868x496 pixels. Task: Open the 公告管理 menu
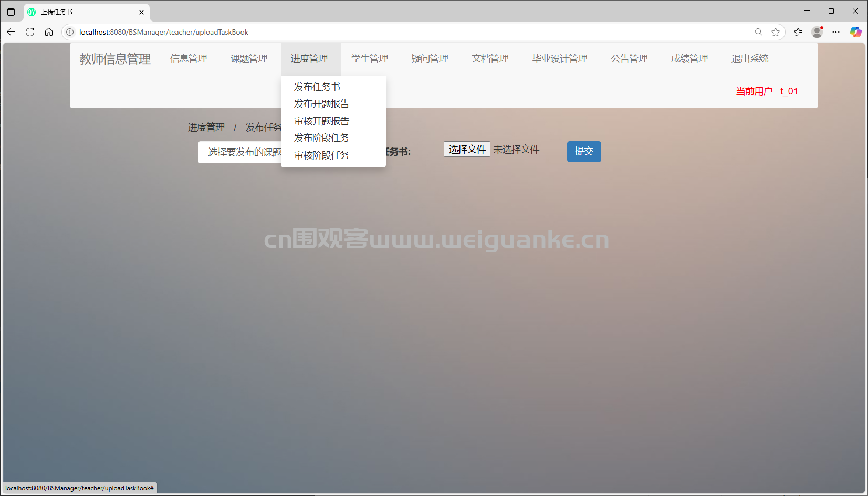click(x=629, y=59)
